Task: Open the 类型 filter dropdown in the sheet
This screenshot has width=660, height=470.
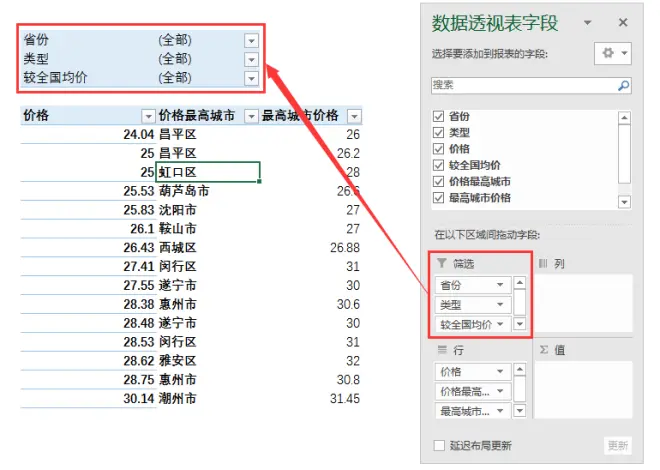Action: (251, 60)
